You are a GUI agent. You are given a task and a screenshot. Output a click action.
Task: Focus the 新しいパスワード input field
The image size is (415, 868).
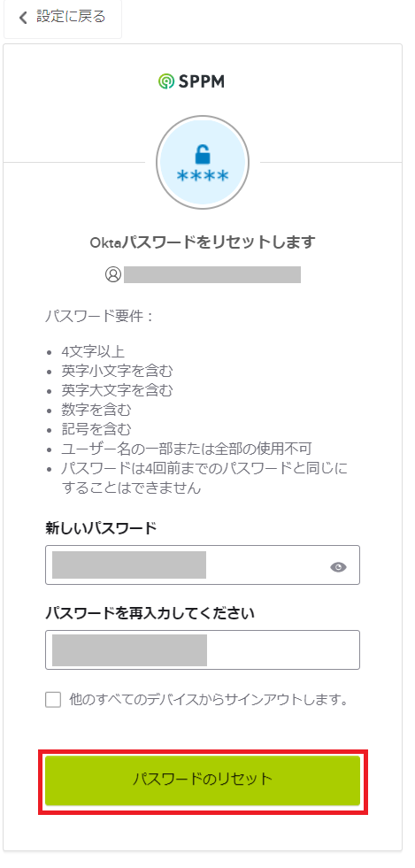[x=203, y=565]
